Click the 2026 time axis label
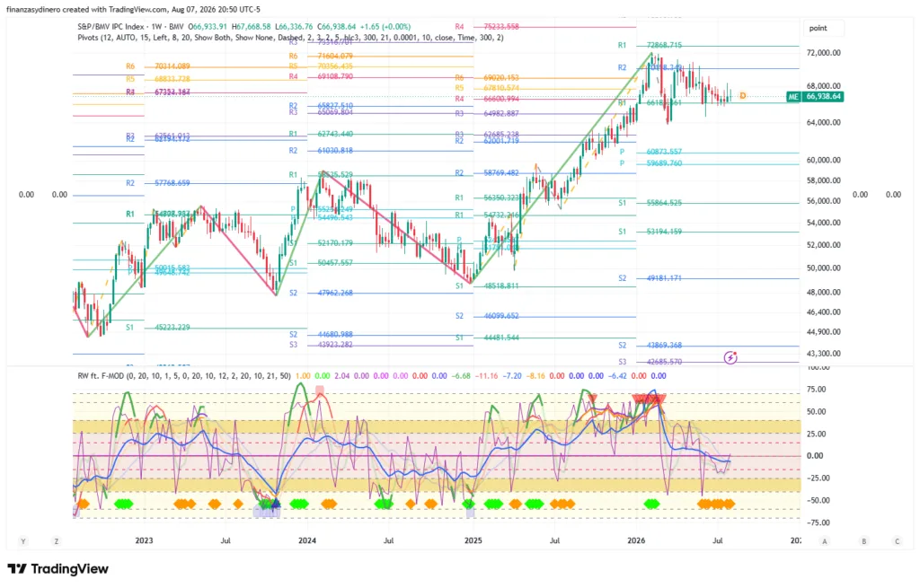920x588 pixels. pyautogui.click(x=636, y=540)
